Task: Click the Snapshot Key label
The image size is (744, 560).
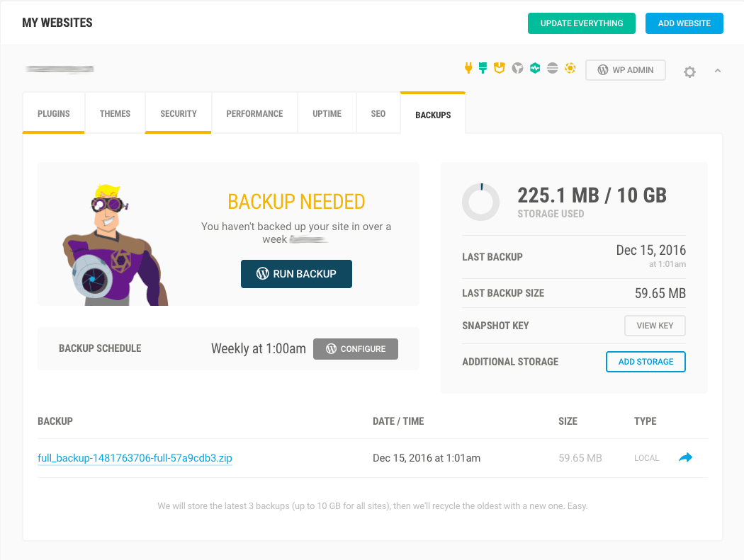Action: pos(495,326)
